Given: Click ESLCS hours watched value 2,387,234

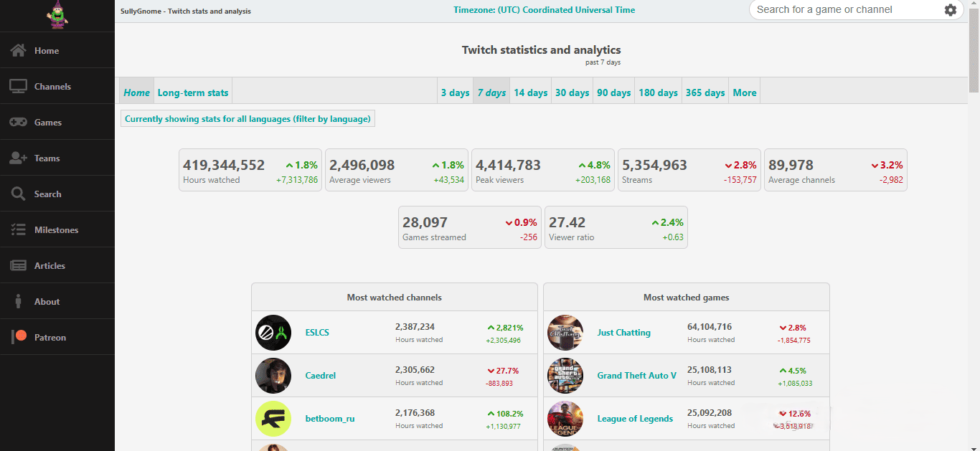Looking at the screenshot, I should pos(415,327).
